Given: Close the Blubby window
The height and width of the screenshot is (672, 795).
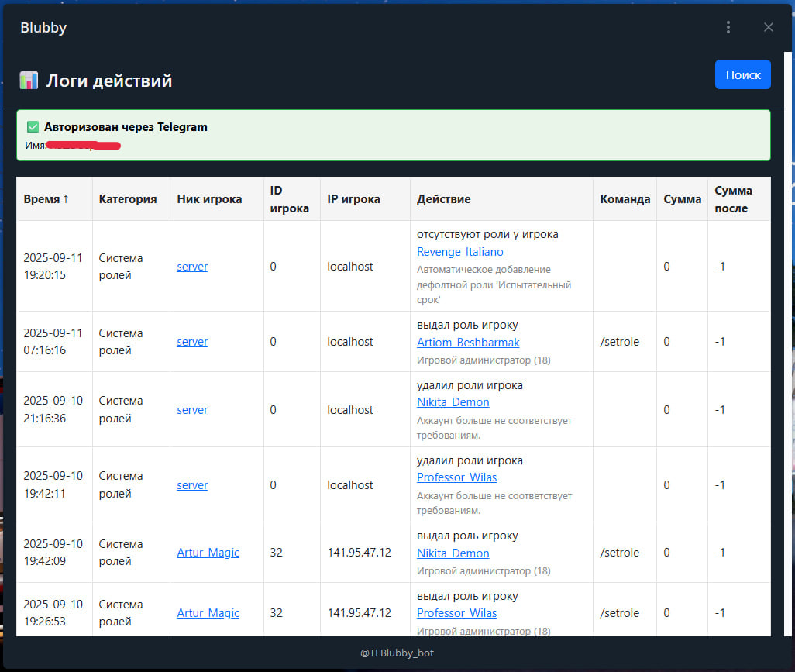Looking at the screenshot, I should (768, 26).
